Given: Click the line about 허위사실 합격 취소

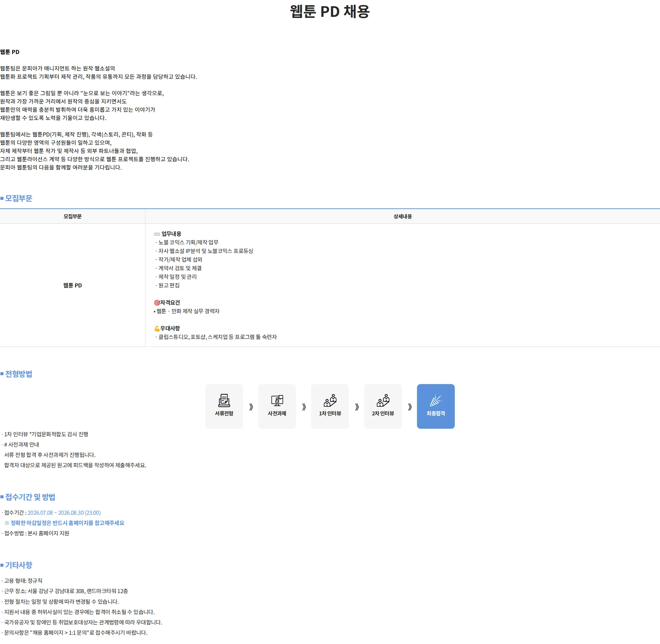Looking at the screenshot, I should pos(79,612).
